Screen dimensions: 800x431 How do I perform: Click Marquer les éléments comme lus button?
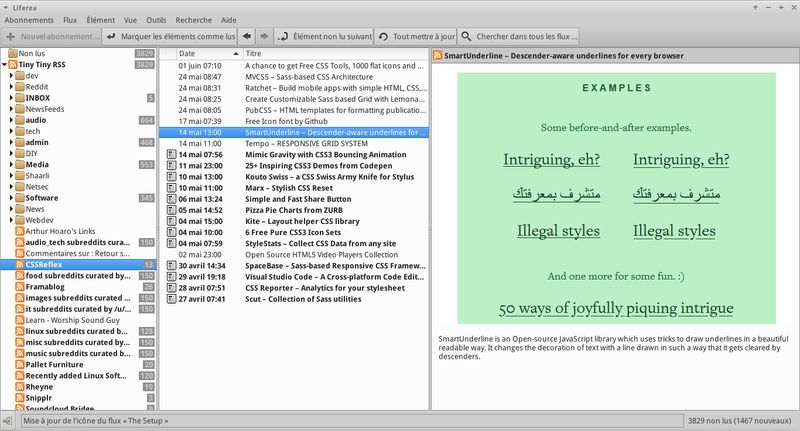pos(170,36)
